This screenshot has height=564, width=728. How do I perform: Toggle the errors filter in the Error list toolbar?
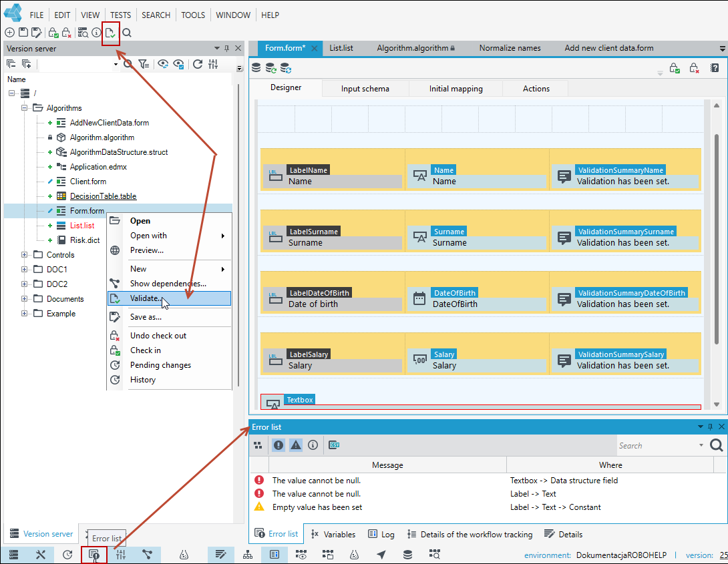(278, 445)
